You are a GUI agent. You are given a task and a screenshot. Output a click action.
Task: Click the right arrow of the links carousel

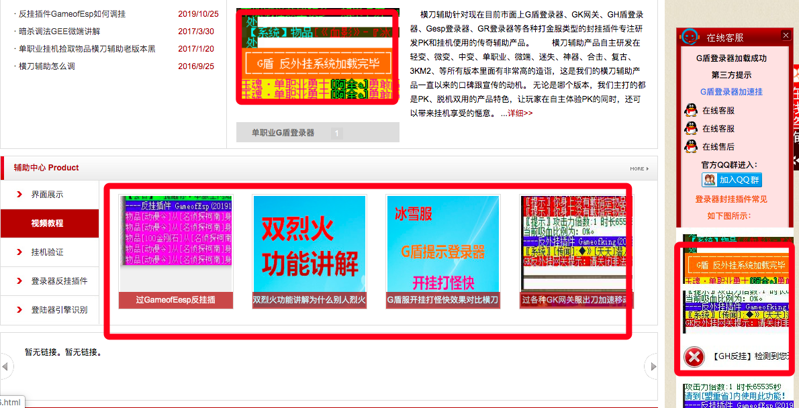(x=651, y=366)
